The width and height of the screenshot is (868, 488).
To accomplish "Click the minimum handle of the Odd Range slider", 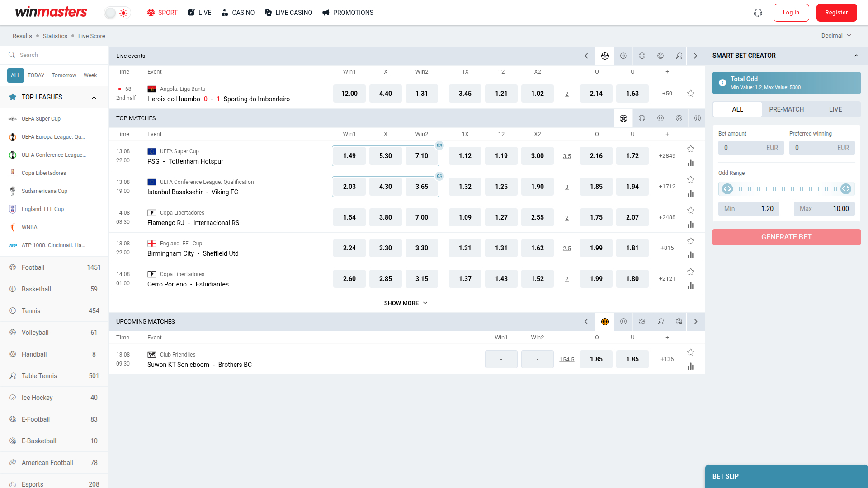I will click(727, 189).
